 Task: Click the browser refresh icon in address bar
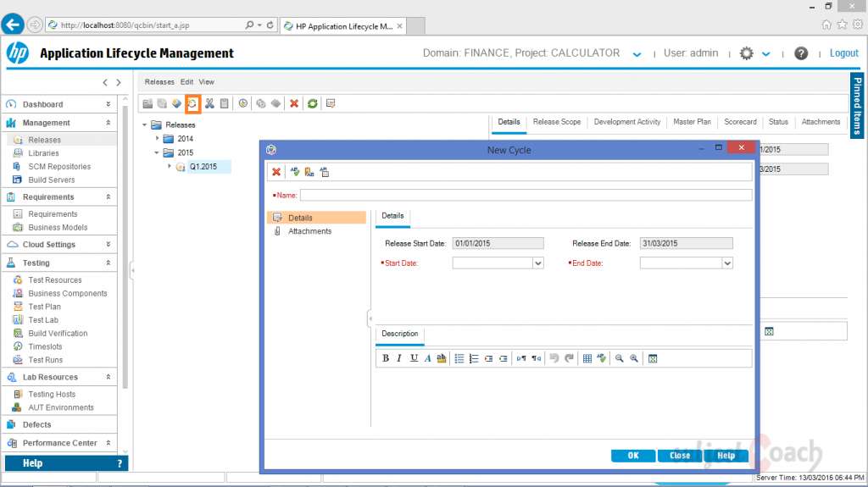pyautogui.click(x=270, y=25)
